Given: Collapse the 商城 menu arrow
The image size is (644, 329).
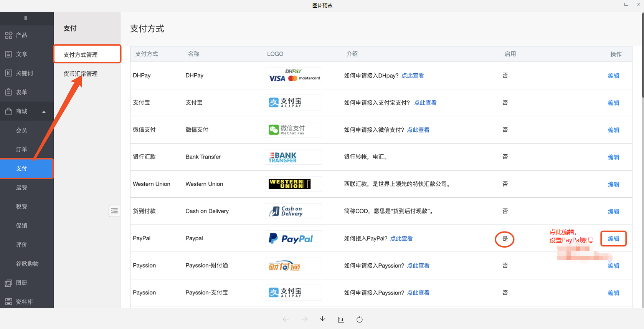Looking at the screenshot, I should [44, 112].
